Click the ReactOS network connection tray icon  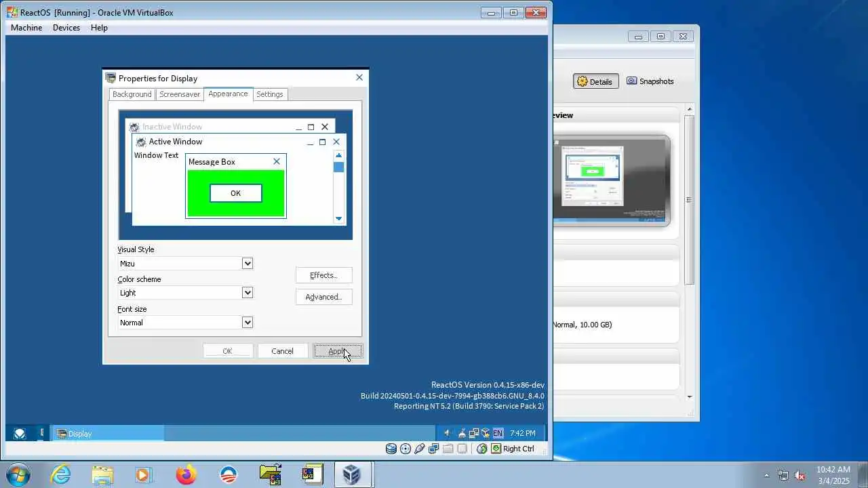(474, 434)
